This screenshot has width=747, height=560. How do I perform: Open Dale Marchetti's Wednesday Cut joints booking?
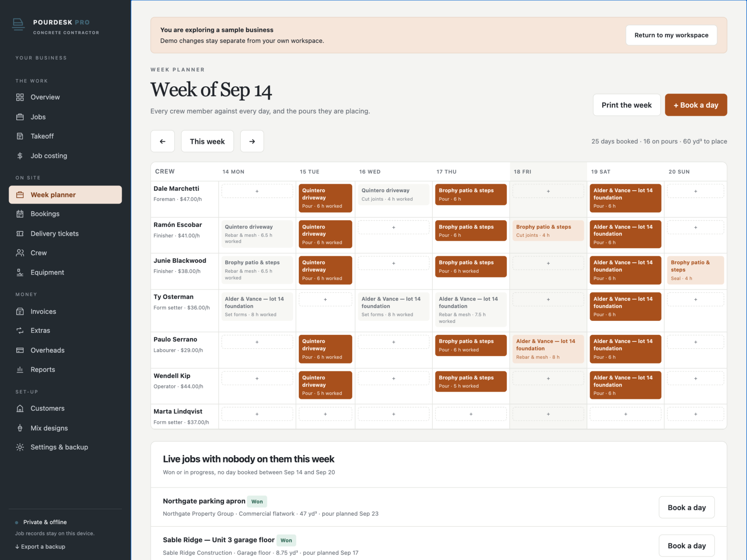393,194
